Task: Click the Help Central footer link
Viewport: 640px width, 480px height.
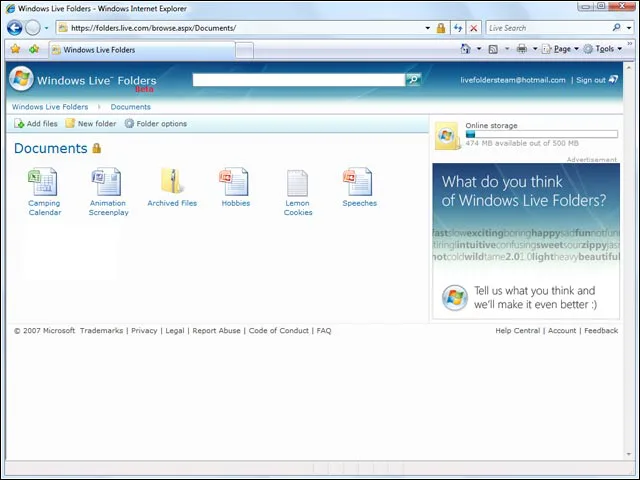Action: click(518, 331)
